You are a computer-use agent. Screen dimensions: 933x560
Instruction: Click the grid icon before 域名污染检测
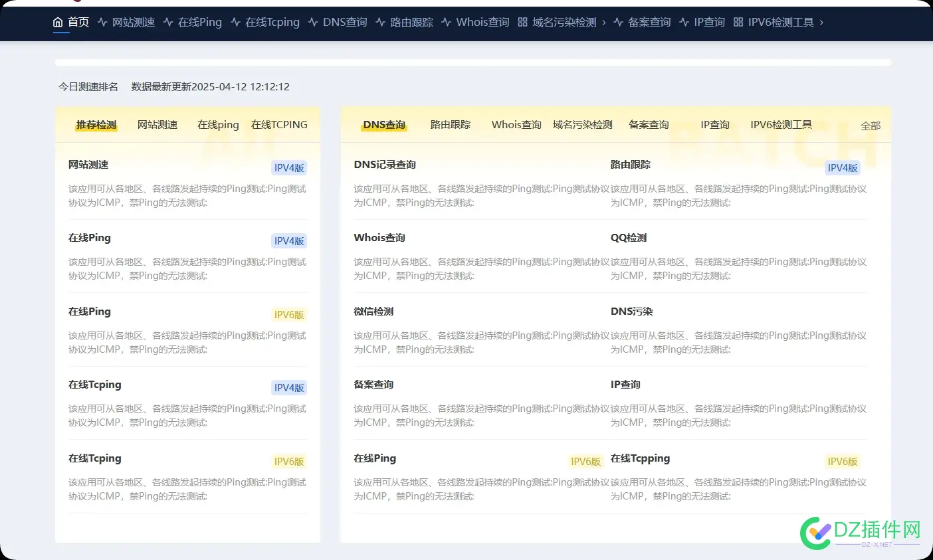point(522,22)
